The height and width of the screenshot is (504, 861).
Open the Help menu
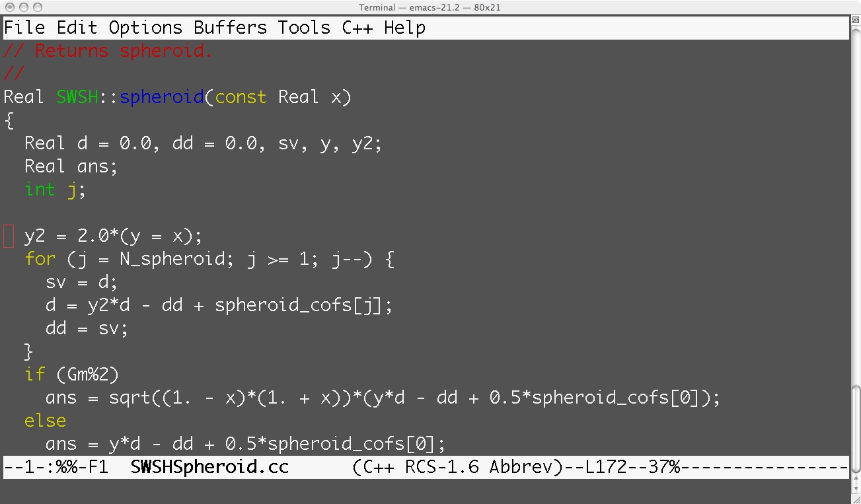pos(404,28)
